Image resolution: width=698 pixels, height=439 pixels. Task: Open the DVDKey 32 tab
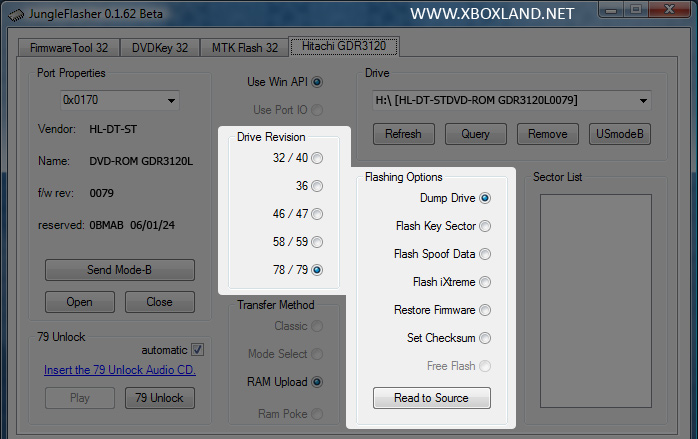point(160,48)
